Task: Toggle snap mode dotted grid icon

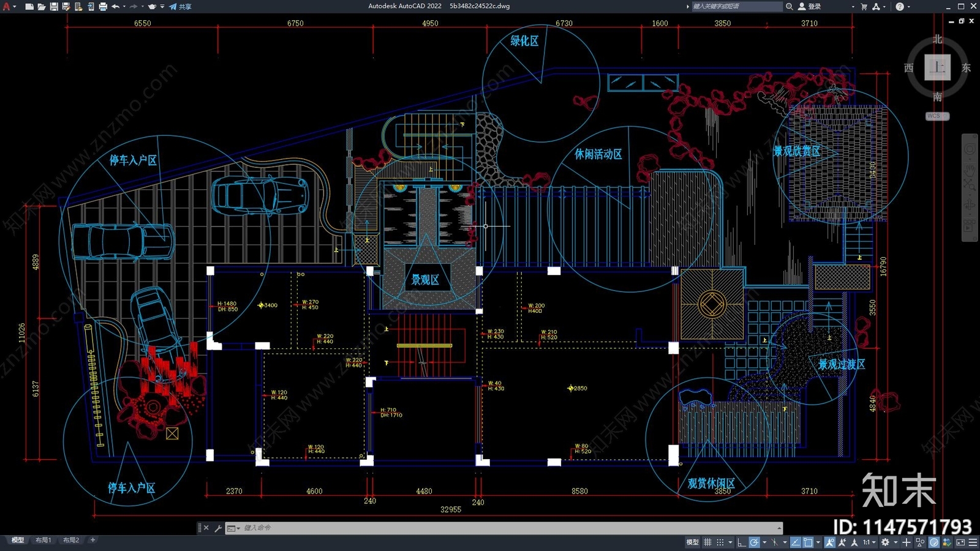Action: click(x=720, y=542)
